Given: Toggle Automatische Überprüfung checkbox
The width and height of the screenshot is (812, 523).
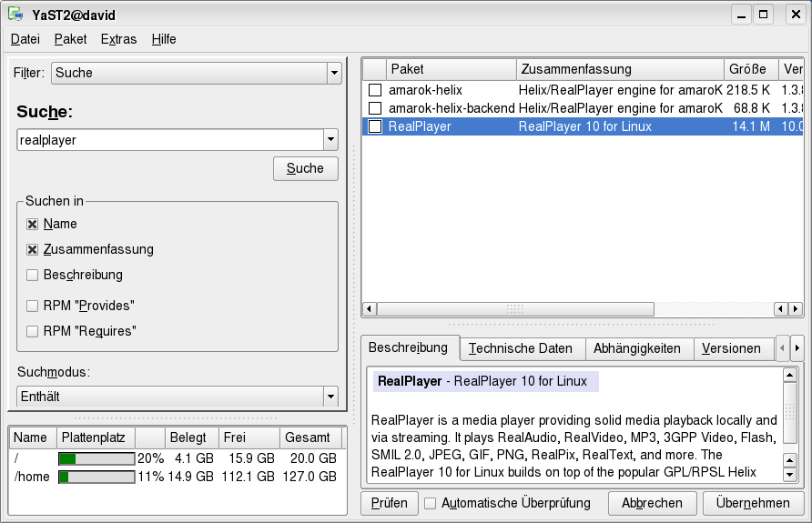Looking at the screenshot, I should tap(431, 503).
